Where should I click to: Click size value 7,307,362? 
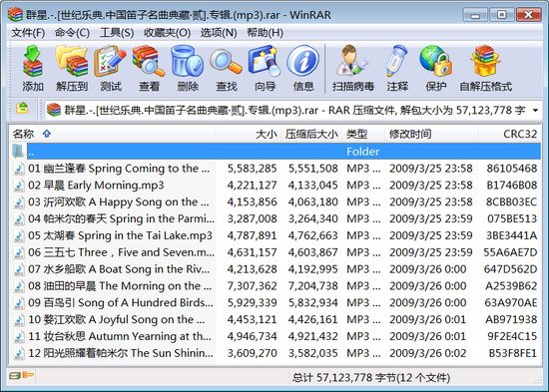click(x=253, y=286)
